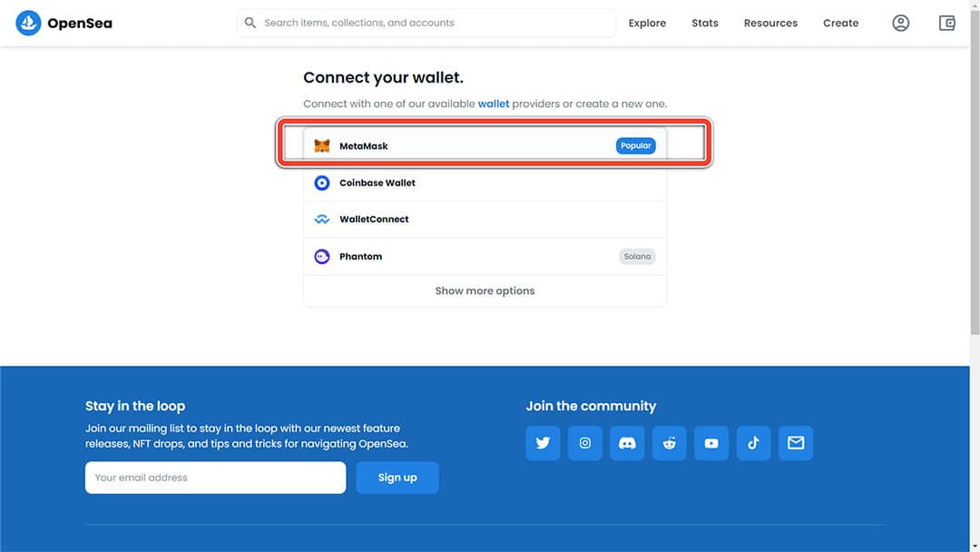Screen dimensions: 980x552
Task: Choose the Phantom wallet name
Action: (360, 256)
